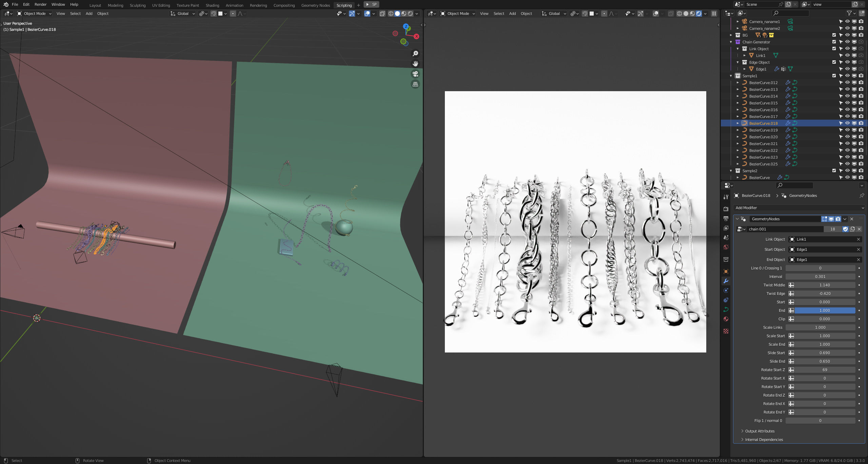Click the SP play button
868x464 pixels.
[371, 4]
